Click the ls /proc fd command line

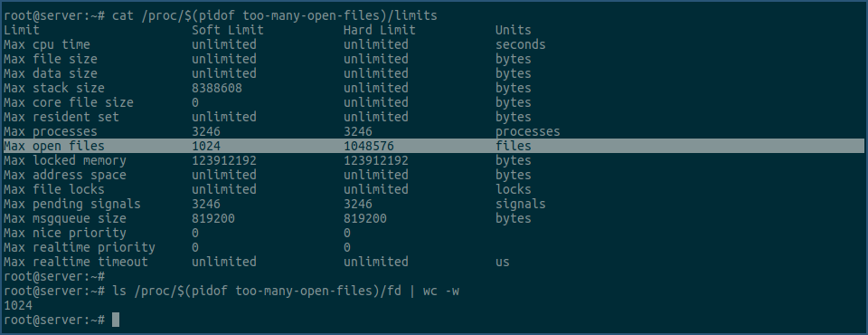tap(286, 291)
